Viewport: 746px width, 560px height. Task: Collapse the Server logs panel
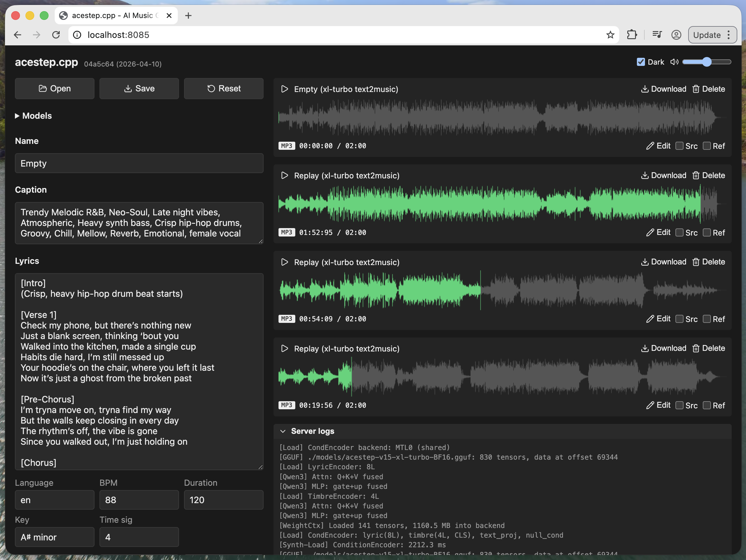(x=283, y=431)
